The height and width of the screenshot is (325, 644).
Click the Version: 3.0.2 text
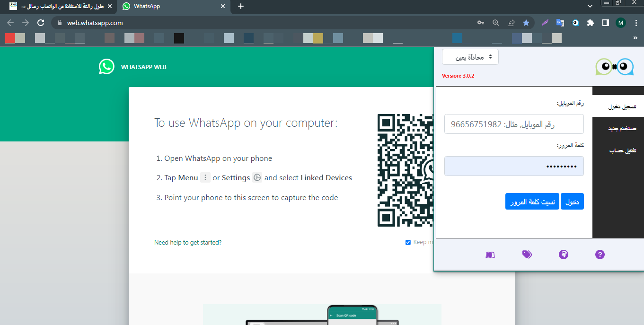(x=458, y=76)
